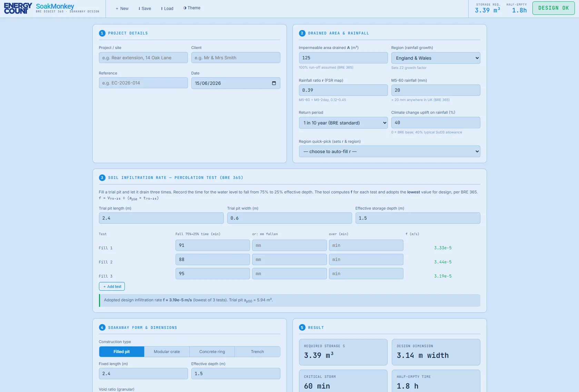Open the Region quick-pick dropdown
Viewport: 579px width, 392px height.
389,151
